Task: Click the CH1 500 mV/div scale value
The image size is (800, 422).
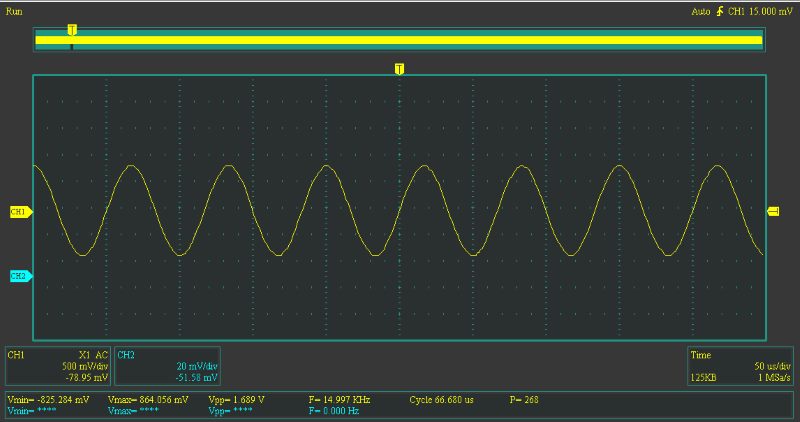Action: pyautogui.click(x=84, y=366)
